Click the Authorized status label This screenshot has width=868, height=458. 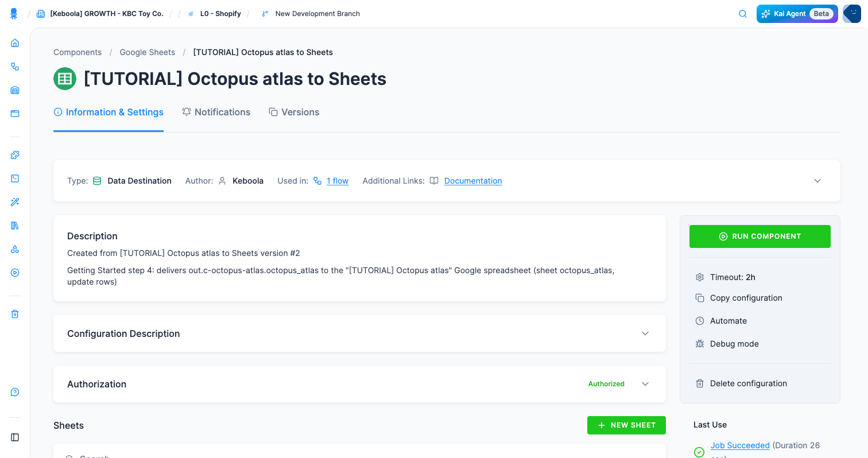click(x=606, y=384)
